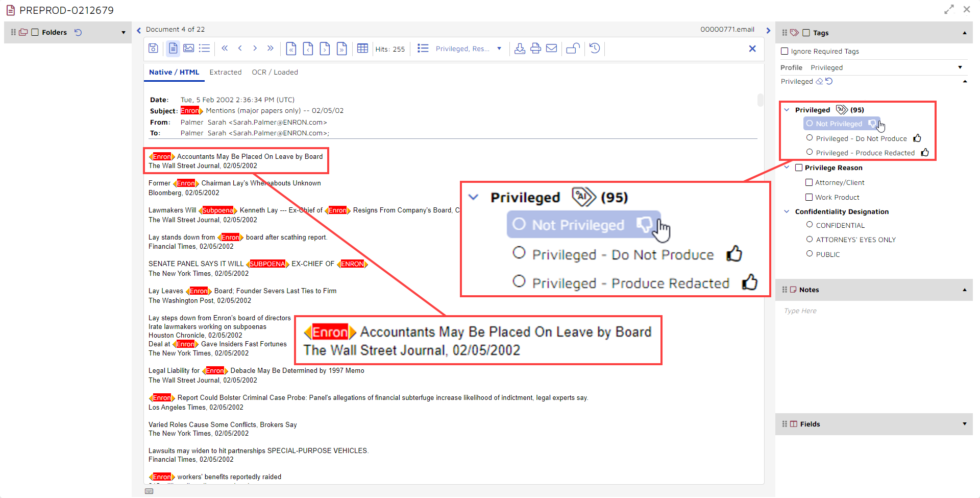The height and width of the screenshot is (498, 980).
Task: Click the expand-window diagonal arrows icon
Action: (x=949, y=10)
